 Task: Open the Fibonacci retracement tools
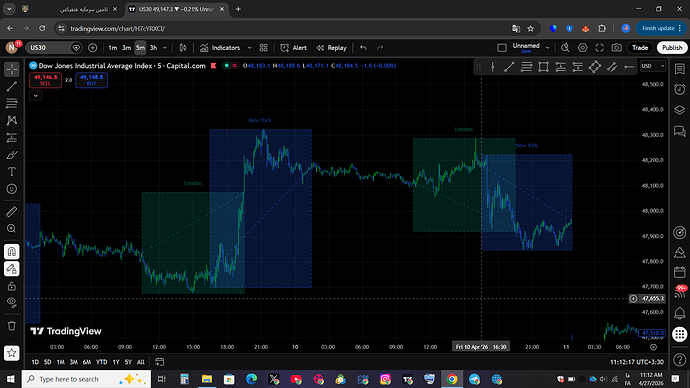pyautogui.click(x=11, y=103)
